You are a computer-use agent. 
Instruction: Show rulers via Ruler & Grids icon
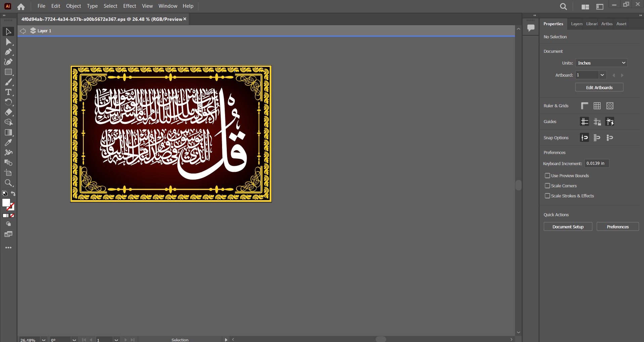pyautogui.click(x=585, y=106)
